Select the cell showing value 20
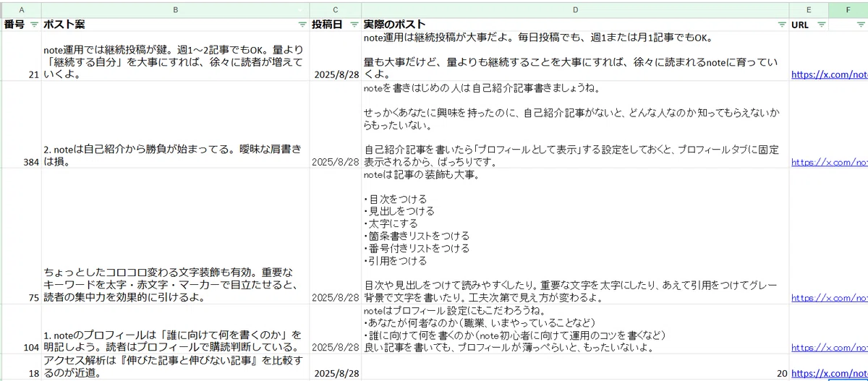The height and width of the screenshot is (381, 868). click(x=575, y=367)
